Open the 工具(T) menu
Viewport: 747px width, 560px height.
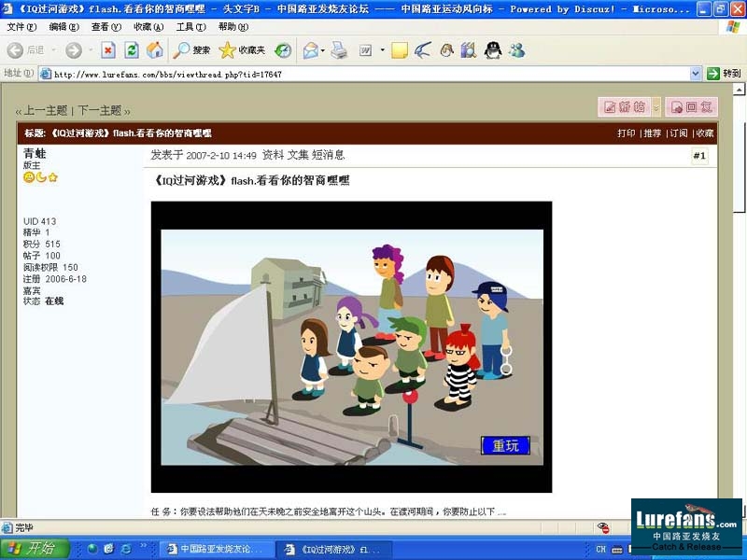click(191, 27)
